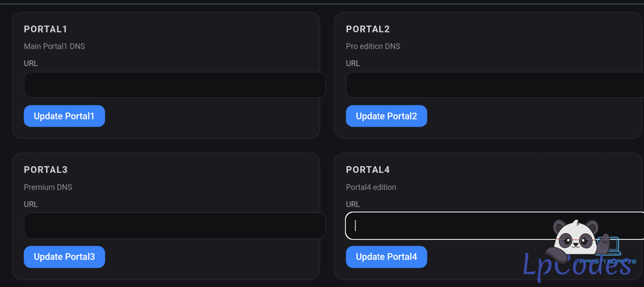Click the active Portal4 URL field
Screen dimensions: 644x287
tap(449, 226)
